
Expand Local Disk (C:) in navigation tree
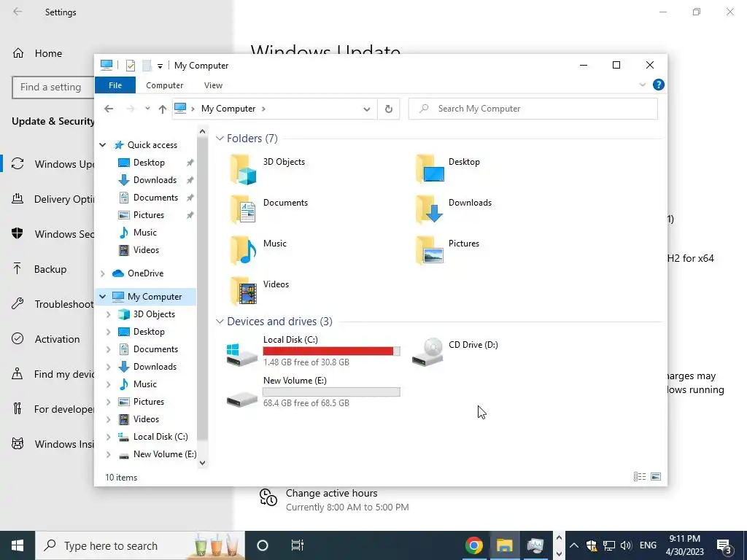(x=108, y=437)
